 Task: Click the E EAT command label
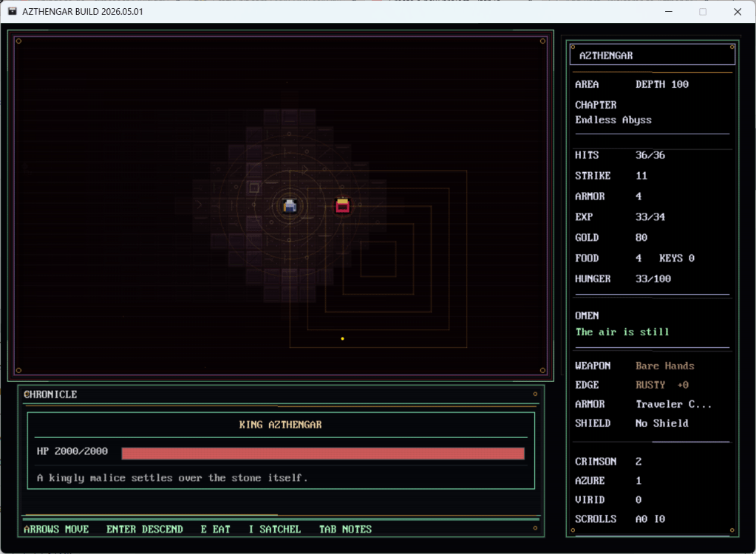tap(215, 530)
